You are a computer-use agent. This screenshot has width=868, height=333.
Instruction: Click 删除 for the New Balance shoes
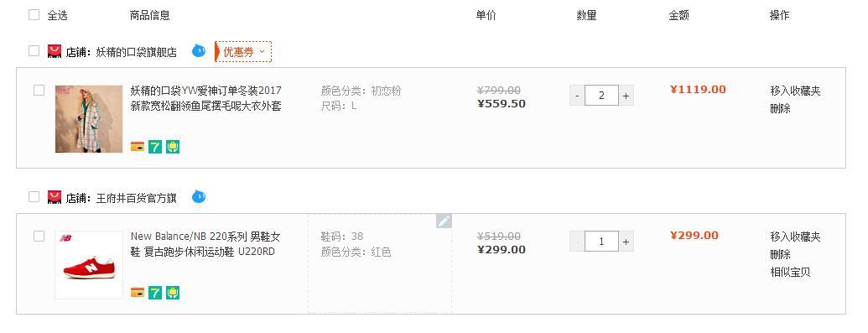click(x=780, y=254)
